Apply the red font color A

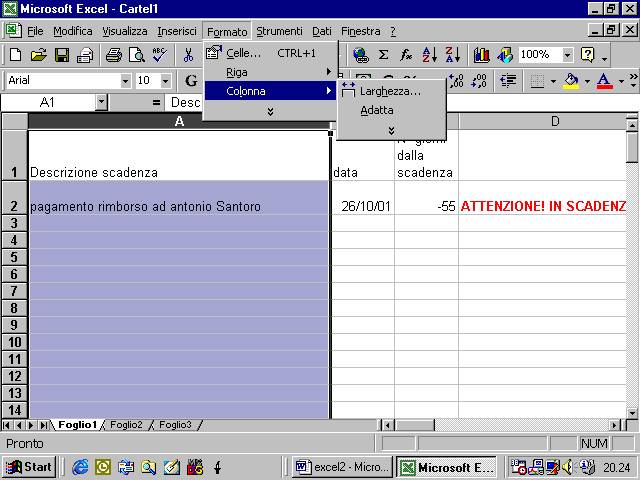click(604, 81)
